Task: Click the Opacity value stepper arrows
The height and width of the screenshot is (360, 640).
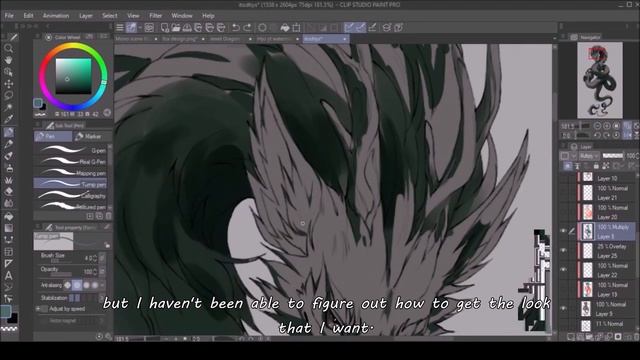Action: pyautogui.click(x=95, y=271)
